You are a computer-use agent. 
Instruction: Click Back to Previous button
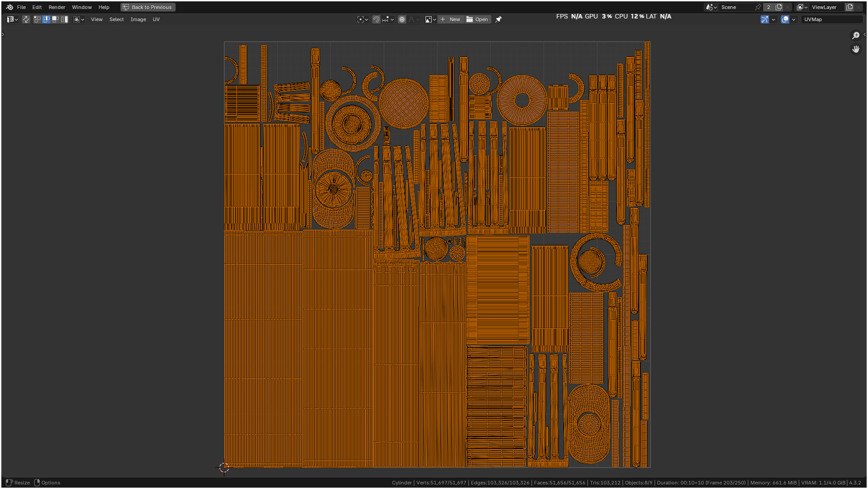pyautogui.click(x=148, y=7)
